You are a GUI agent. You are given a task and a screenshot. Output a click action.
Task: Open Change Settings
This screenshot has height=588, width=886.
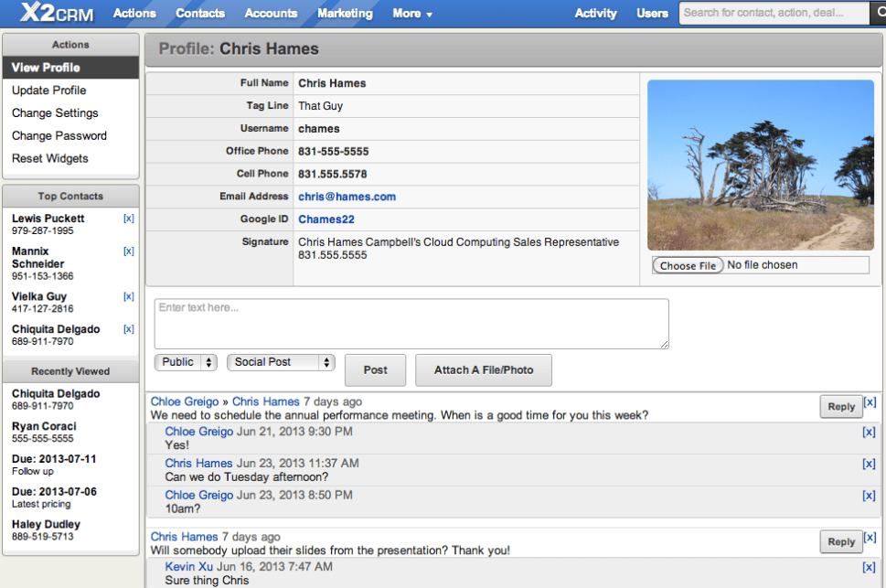(x=55, y=113)
